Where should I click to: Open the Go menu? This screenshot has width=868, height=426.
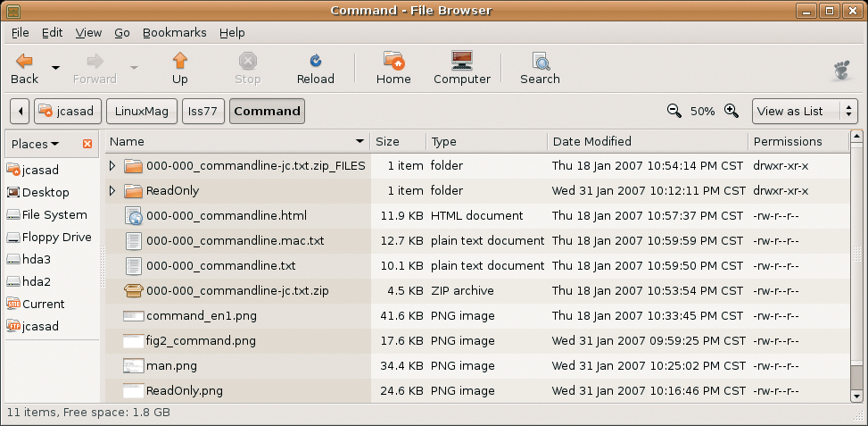coord(122,33)
